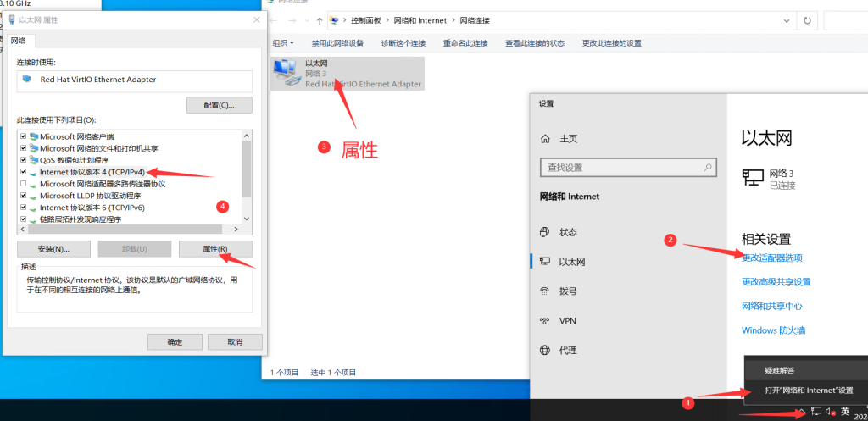Viewport: 868px width, 421px height.
Task: Choose 打开"网络和 Internet"设置 menu entry
Action: (806, 390)
